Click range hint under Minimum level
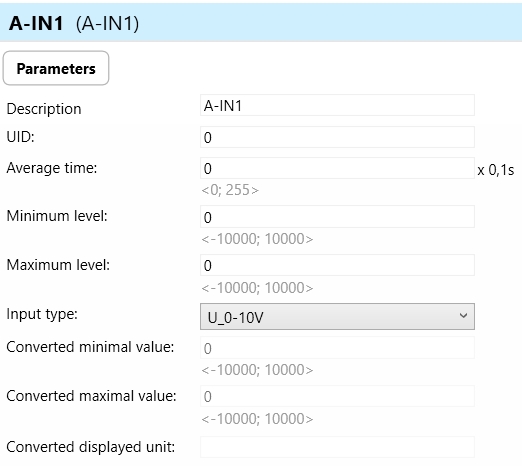This screenshot has width=522, height=467. coord(257,239)
